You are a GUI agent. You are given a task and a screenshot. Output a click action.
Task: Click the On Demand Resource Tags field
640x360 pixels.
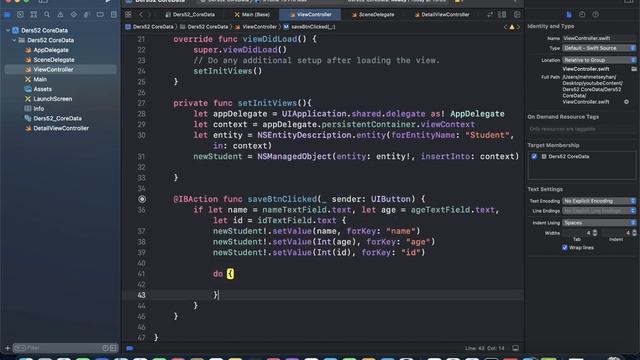point(581,129)
